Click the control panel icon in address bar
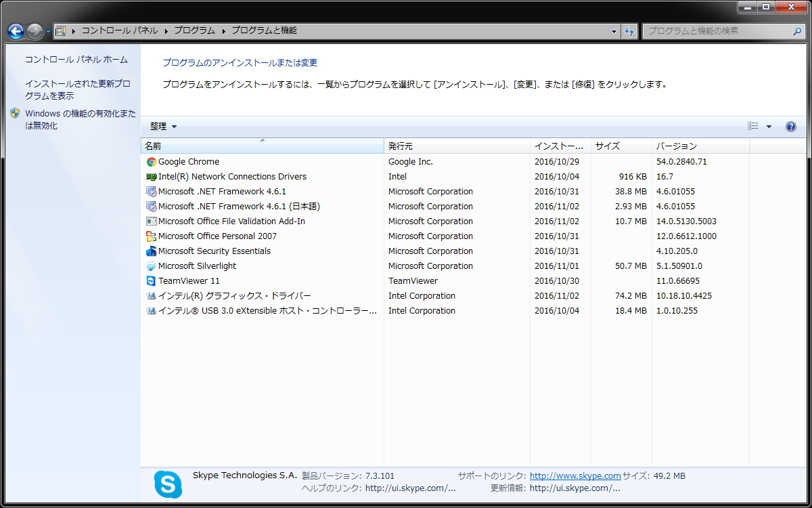The width and height of the screenshot is (812, 508). point(60,31)
